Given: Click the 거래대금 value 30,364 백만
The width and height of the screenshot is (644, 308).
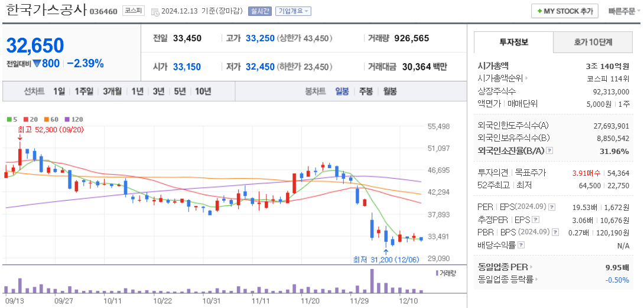Looking at the screenshot, I should click(x=425, y=67).
